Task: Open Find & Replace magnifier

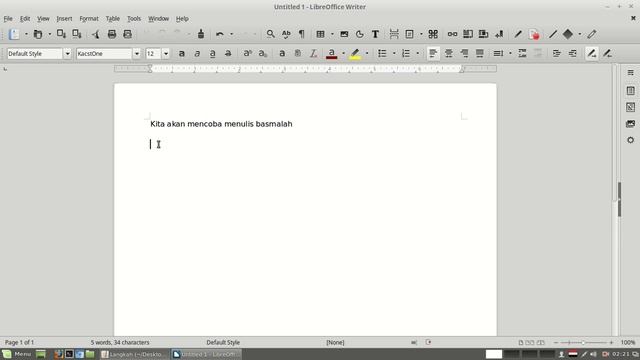Action: (x=270, y=34)
